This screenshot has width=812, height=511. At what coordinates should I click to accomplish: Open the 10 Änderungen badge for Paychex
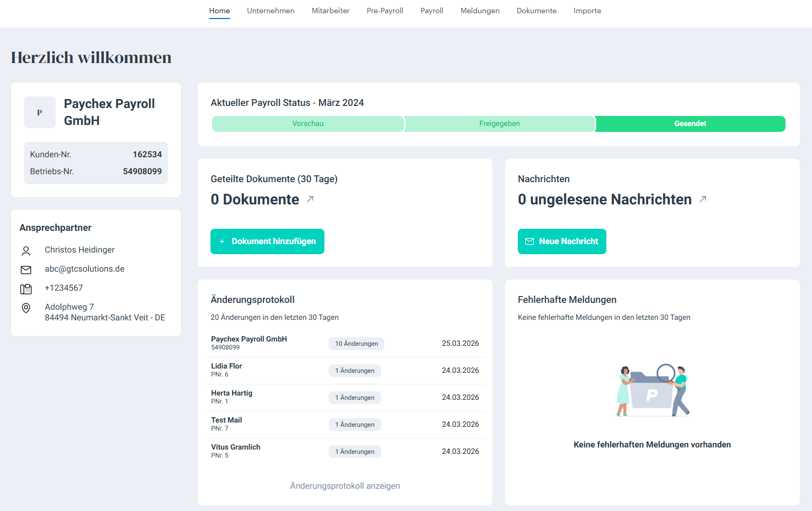[356, 344]
